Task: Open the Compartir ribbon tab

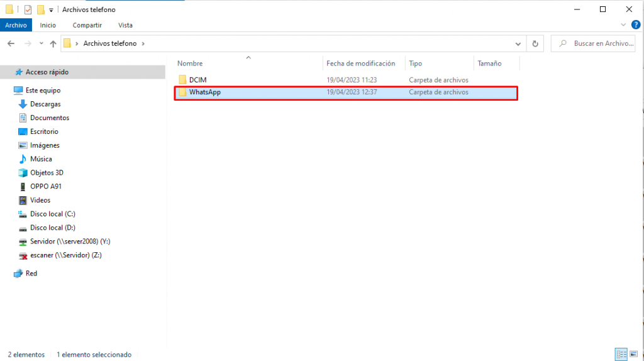Action: pyautogui.click(x=87, y=25)
